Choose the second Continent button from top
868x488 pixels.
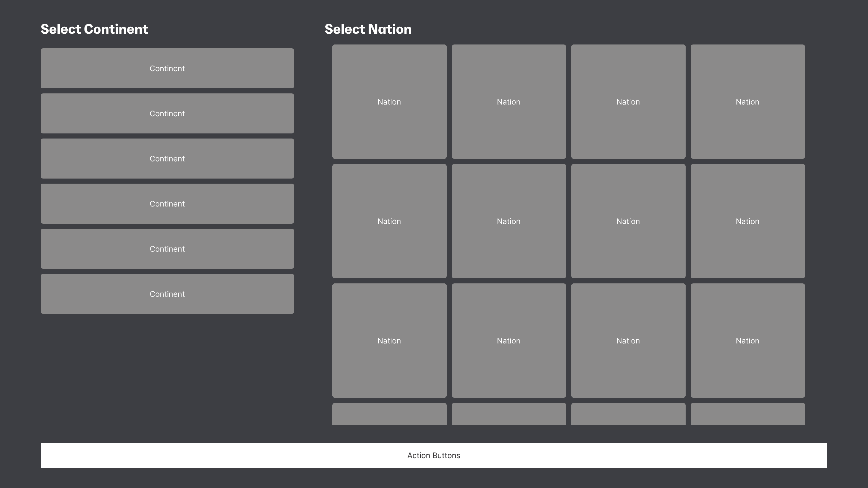coord(167,113)
